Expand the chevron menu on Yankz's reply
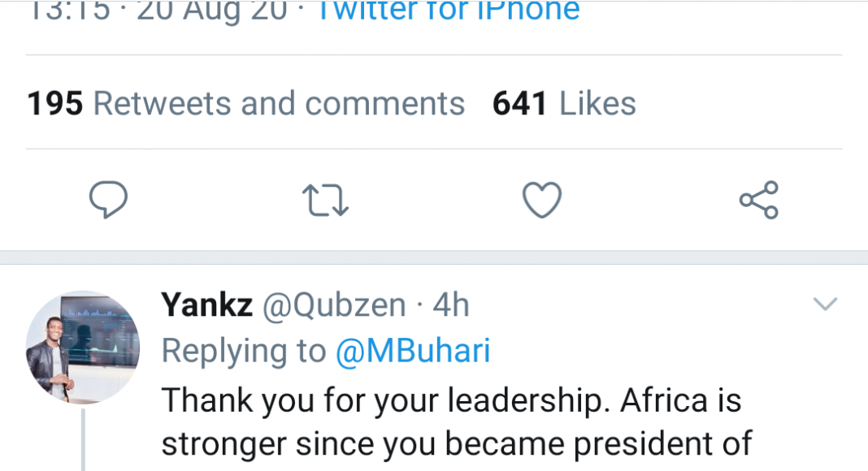This screenshot has width=868, height=471. [x=825, y=305]
